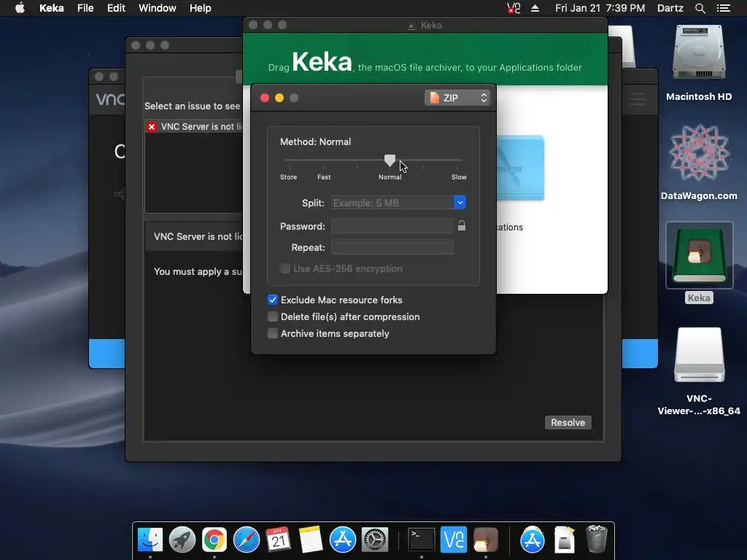Open Calendar from the Dock
The image size is (747, 560).
[x=278, y=540]
